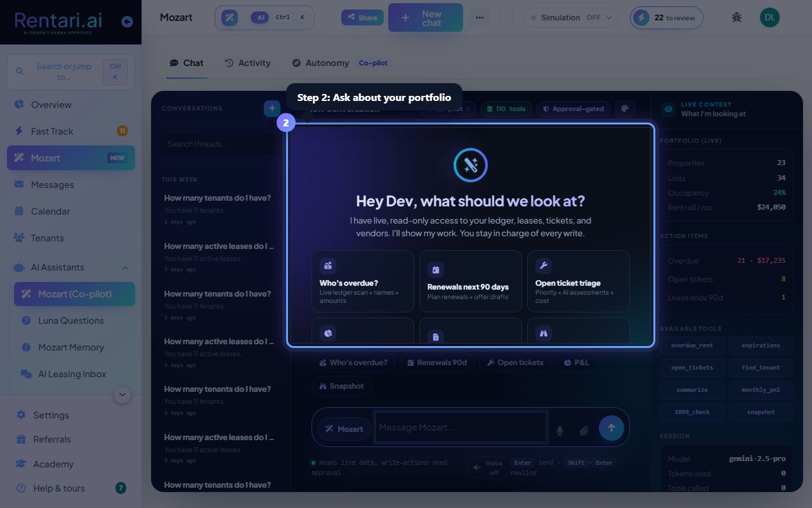Click the Message Mozart input field

click(461, 427)
